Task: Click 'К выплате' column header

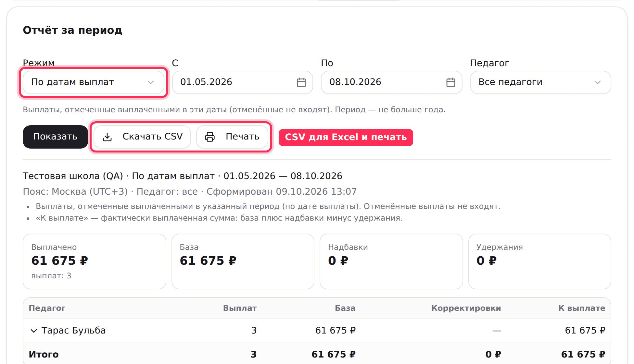Action: (x=582, y=308)
